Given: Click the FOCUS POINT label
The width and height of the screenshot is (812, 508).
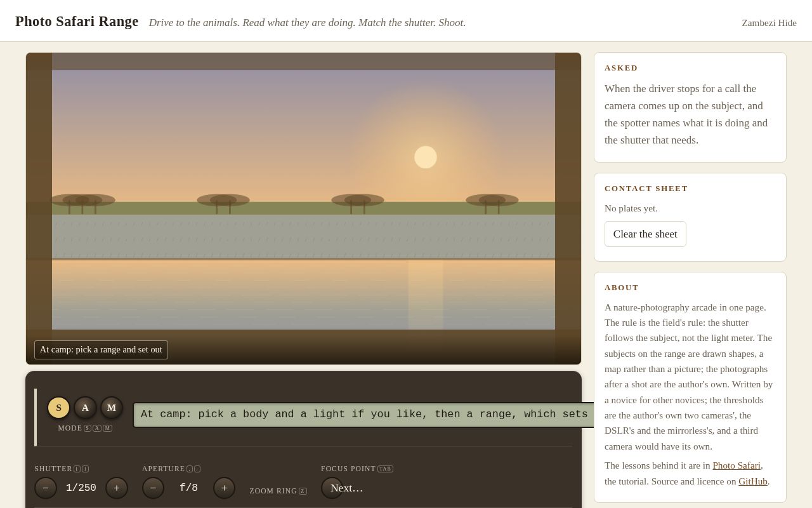Looking at the screenshot, I should point(348,469).
